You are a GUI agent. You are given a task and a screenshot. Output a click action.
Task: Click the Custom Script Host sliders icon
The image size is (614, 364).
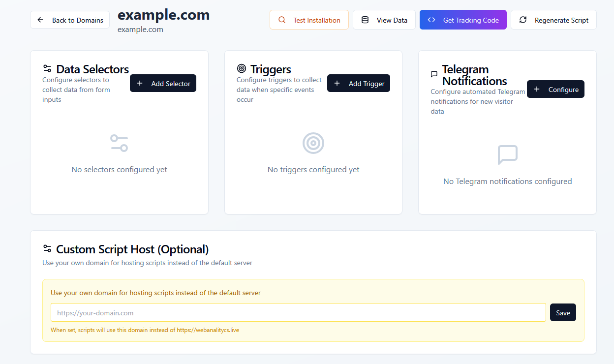[47, 249]
